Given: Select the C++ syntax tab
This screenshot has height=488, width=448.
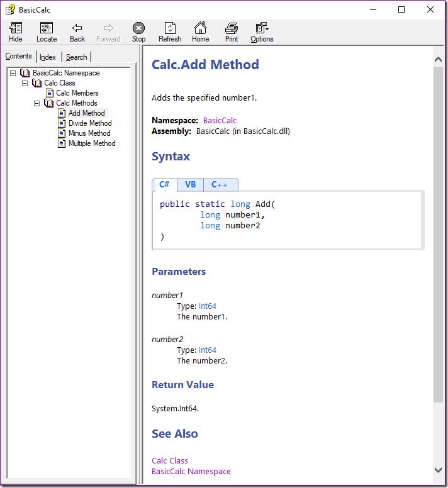Looking at the screenshot, I should point(220,184).
